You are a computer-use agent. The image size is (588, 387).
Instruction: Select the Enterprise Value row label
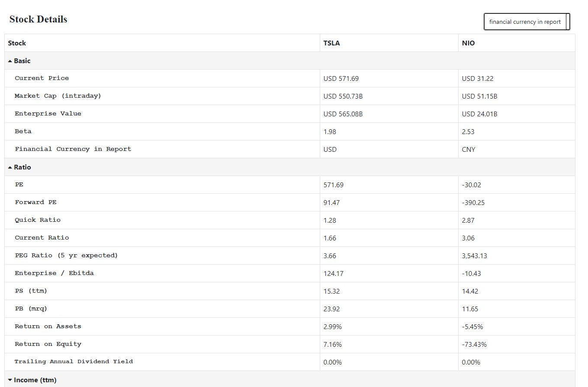(x=48, y=114)
